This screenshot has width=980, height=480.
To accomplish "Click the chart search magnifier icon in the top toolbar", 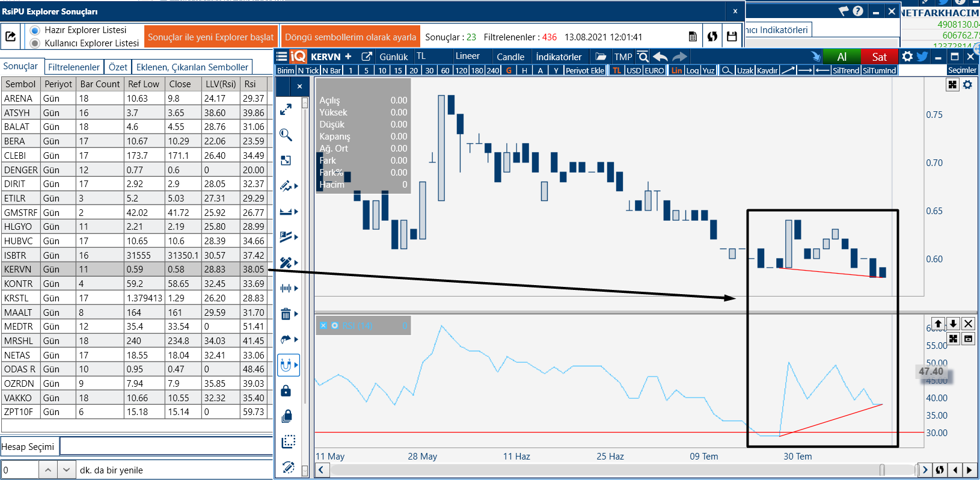I will (643, 57).
